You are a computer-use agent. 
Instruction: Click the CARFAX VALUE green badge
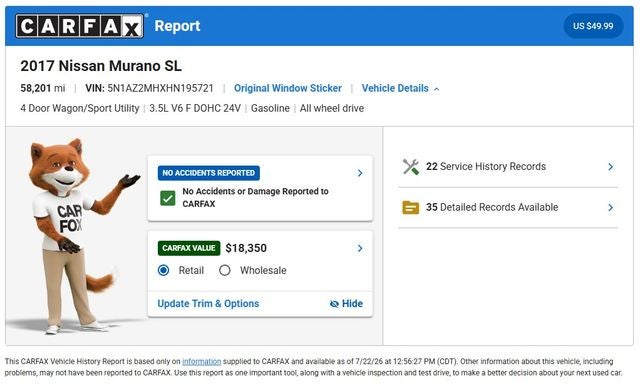[189, 248]
